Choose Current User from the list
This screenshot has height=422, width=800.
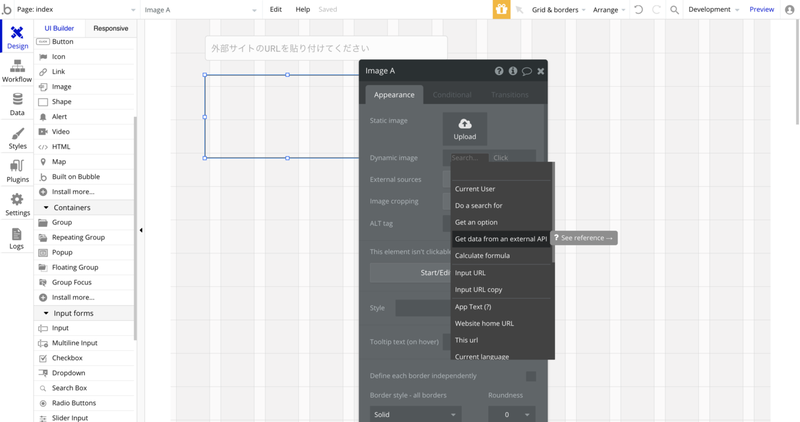[x=501, y=189]
